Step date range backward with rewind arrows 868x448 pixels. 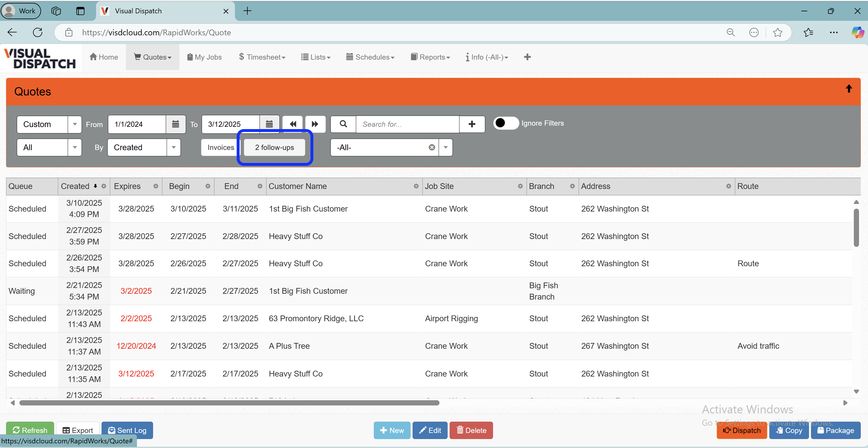[x=293, y=124]
